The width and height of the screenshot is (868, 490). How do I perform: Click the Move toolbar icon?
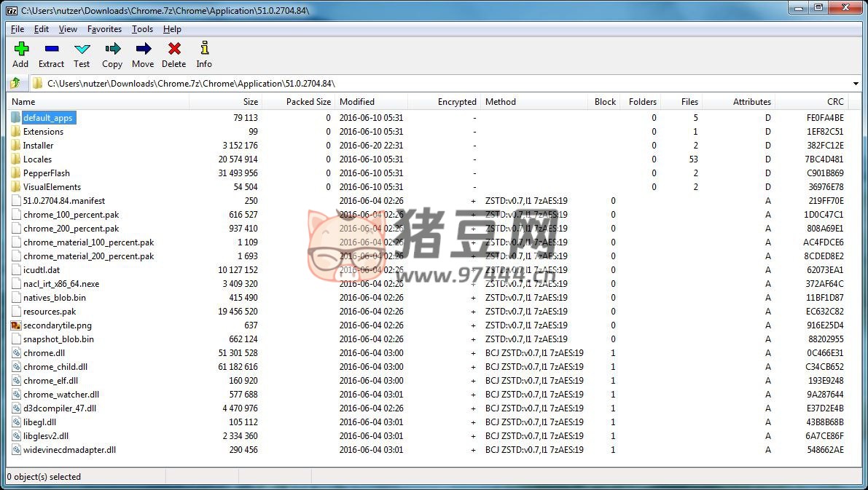[x=143, y=50]
